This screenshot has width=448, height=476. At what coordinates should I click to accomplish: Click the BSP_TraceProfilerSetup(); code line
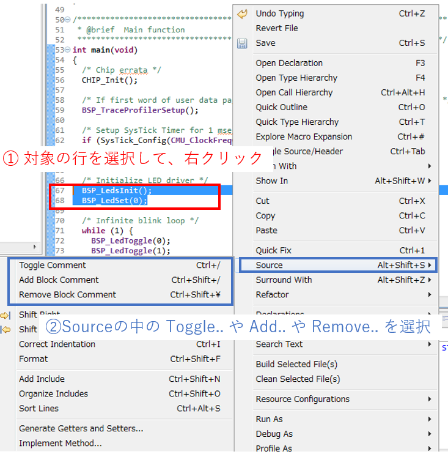tap(140, 110)
